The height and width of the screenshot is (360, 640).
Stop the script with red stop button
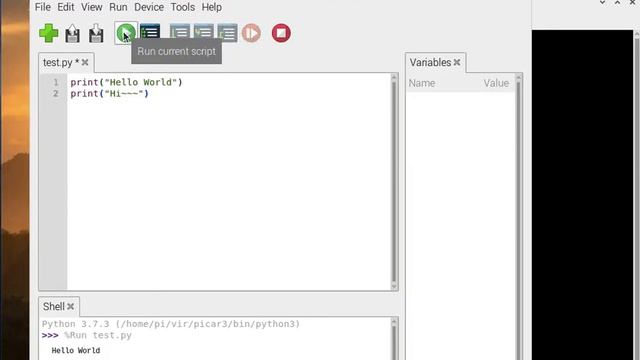281,33
